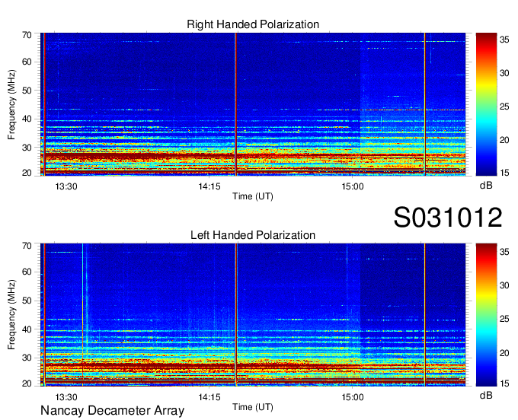Viewport: 518px width, 420px height.
Task: Click the red vertical line at start of top spectrogram
Action: click(x=44, y=104)
